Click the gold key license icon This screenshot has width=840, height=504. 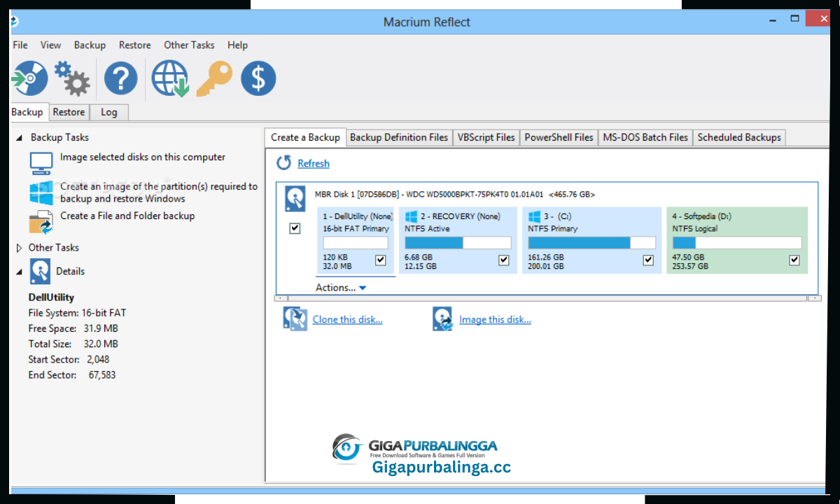(214, 78)
